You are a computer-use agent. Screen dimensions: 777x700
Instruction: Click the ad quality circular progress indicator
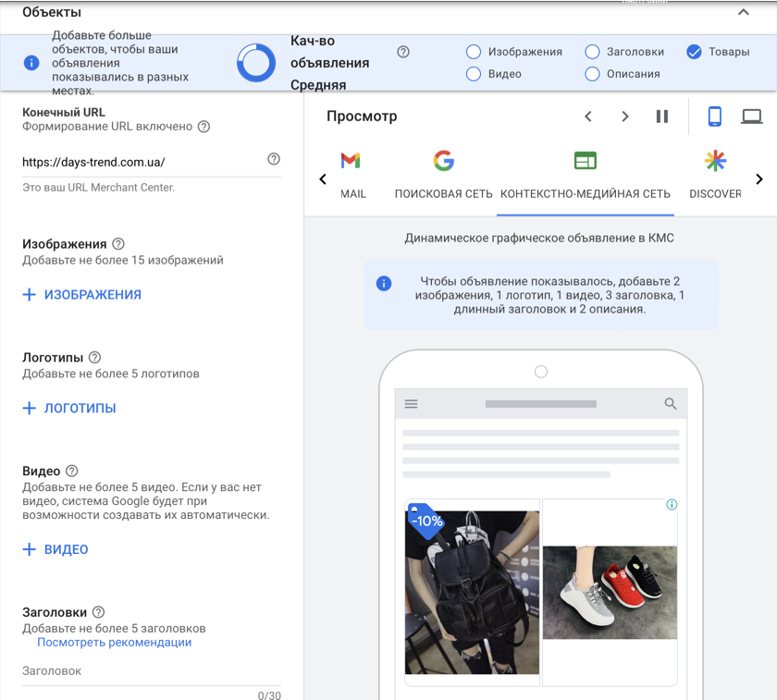click(x=255, y=63)
